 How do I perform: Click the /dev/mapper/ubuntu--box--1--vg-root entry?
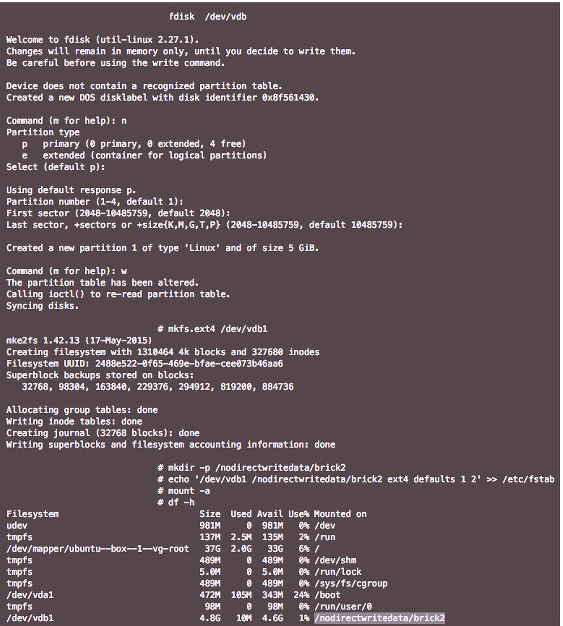click(x=97, y=549)
